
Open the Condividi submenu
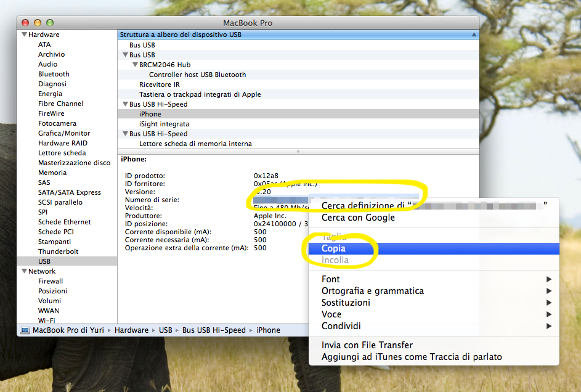(434, 326)
